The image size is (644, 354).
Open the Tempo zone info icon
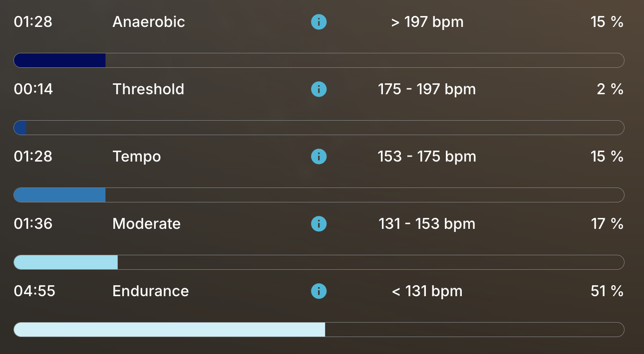[x=319, y=157]
